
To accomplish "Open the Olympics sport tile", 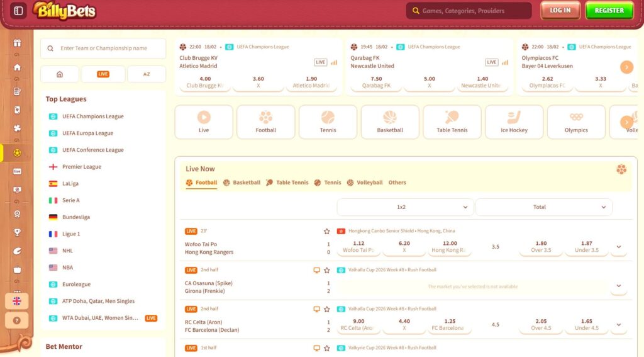I will (575, 122).
